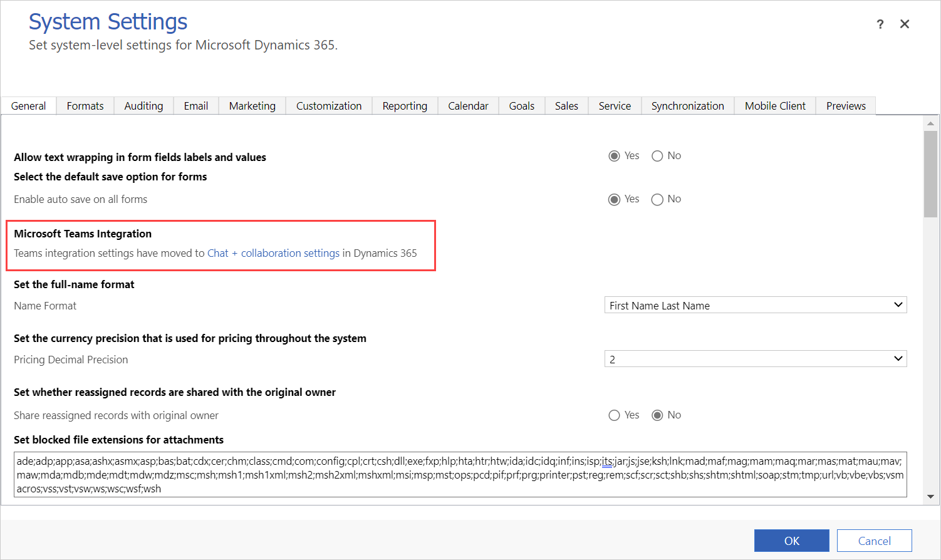Open the help question mark icon

pyautogui.click(x=880, y=24)
